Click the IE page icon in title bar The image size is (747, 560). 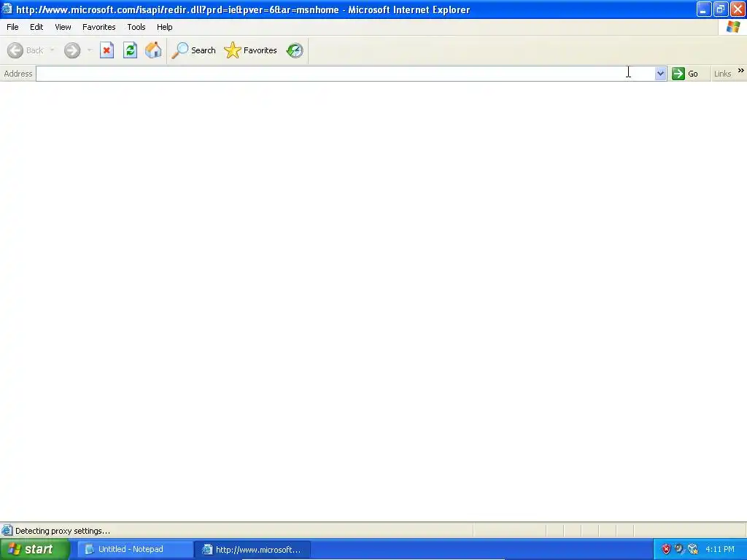(7, 9)
